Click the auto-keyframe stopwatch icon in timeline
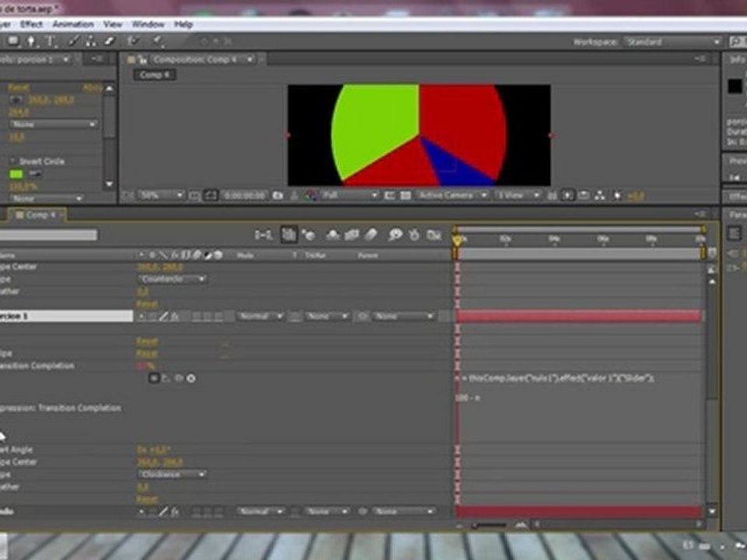Image resolution: width=747 pixels, height=560 pixels. (x=414, y=235)
